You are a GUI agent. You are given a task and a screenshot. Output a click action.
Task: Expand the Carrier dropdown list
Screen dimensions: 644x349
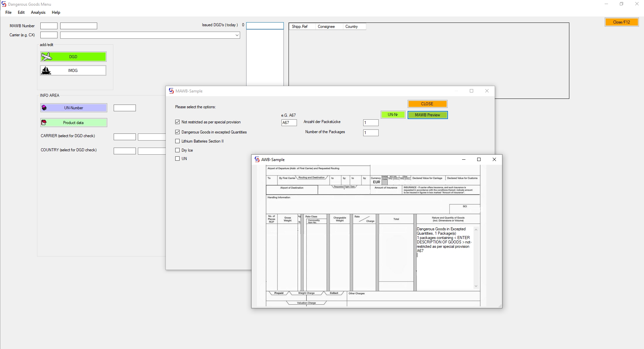237,35
